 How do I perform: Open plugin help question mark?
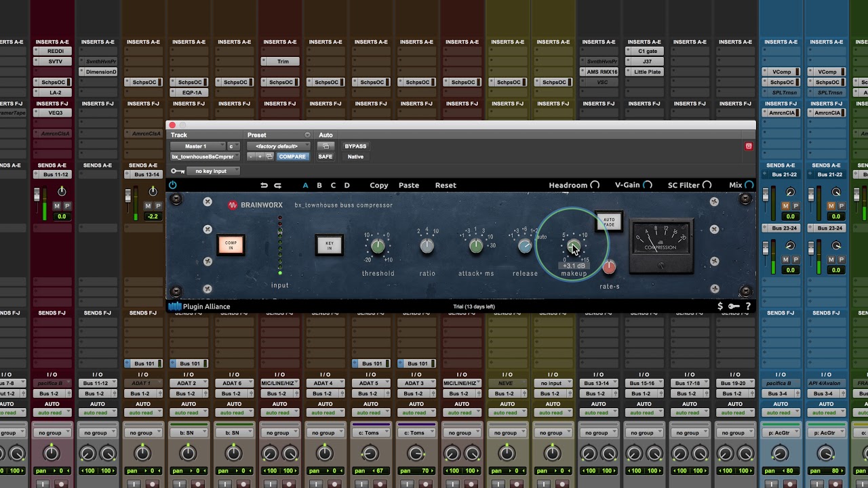coord(748,306)
